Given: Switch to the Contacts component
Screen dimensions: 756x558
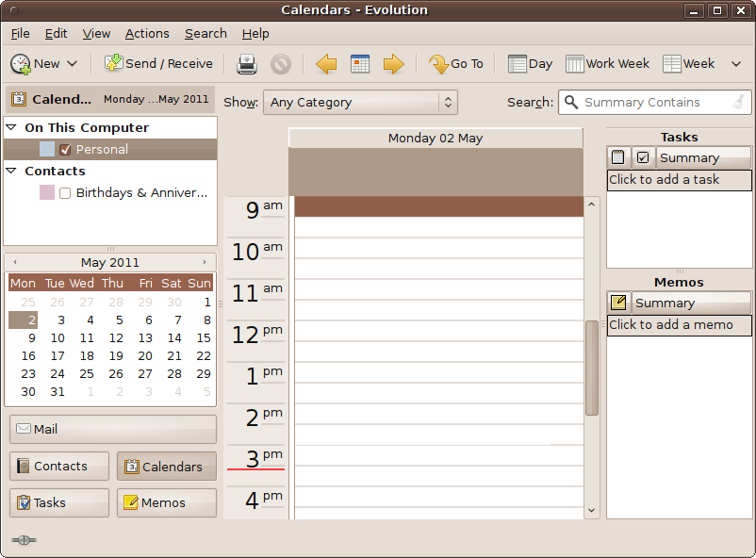Looking at the screenshot, I should [58, 466].
